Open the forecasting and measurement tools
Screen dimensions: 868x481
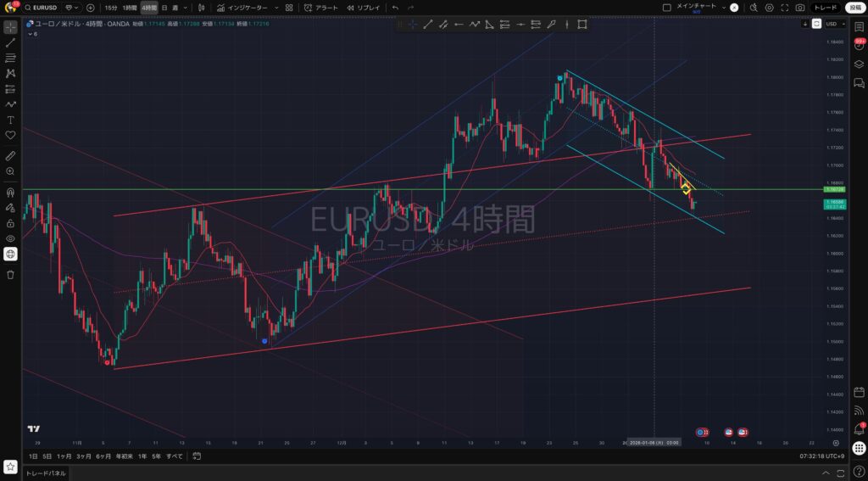pos(10,89)
